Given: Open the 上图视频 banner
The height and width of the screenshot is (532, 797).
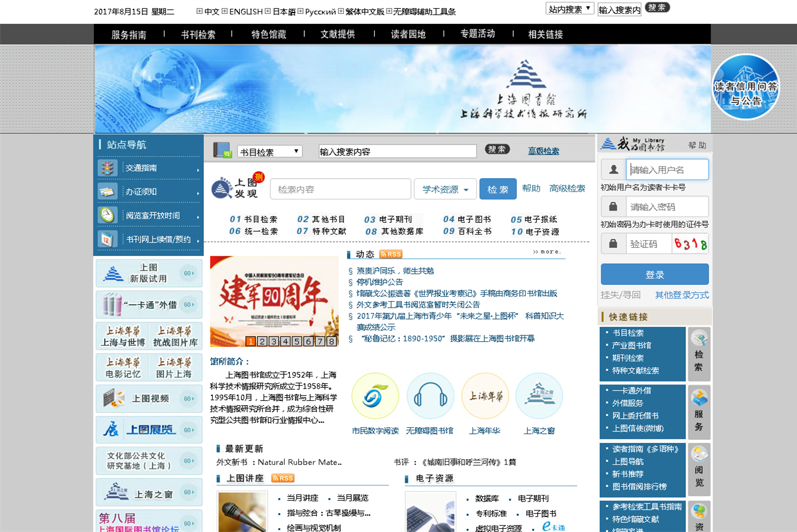Looking at the screenshot, I should pos(149,398).
